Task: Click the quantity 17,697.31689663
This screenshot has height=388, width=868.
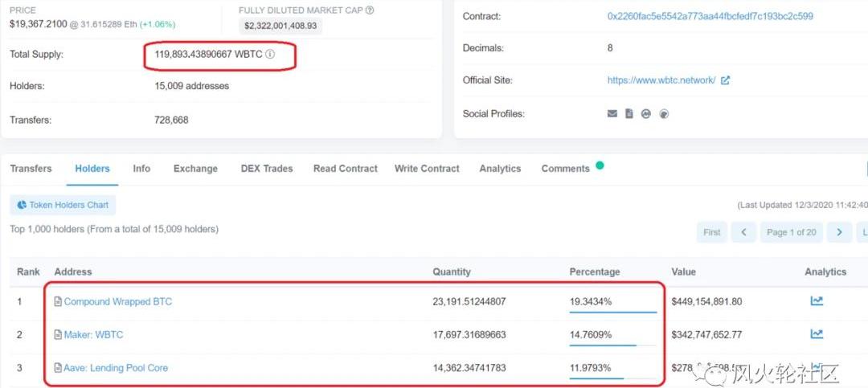Action: [x=469, y=335]
